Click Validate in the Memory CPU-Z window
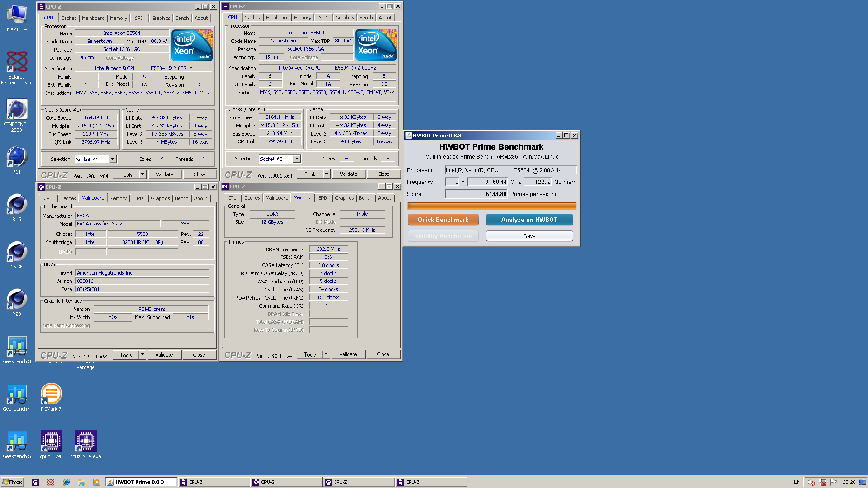This screenshot has height=488, width=868. coord(348,354)
